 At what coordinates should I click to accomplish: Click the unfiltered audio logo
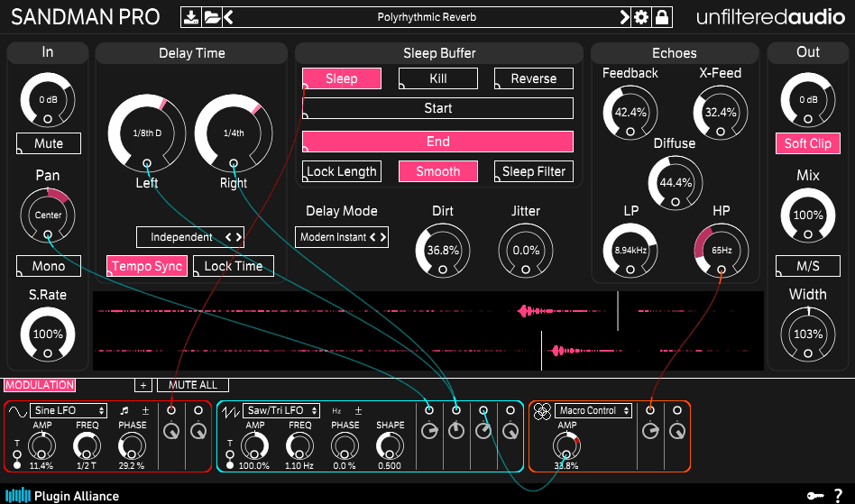(770, 17)
